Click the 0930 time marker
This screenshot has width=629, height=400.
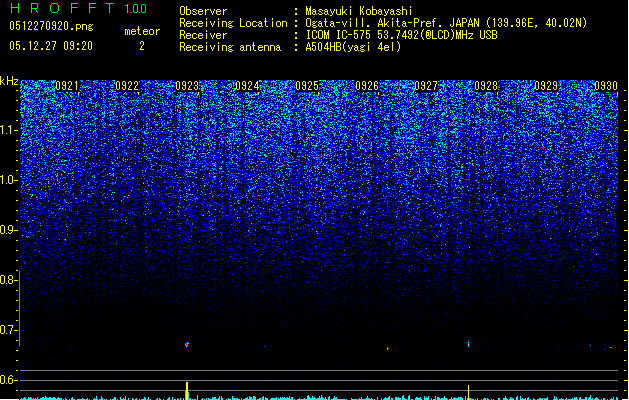[x=606, y=86]
